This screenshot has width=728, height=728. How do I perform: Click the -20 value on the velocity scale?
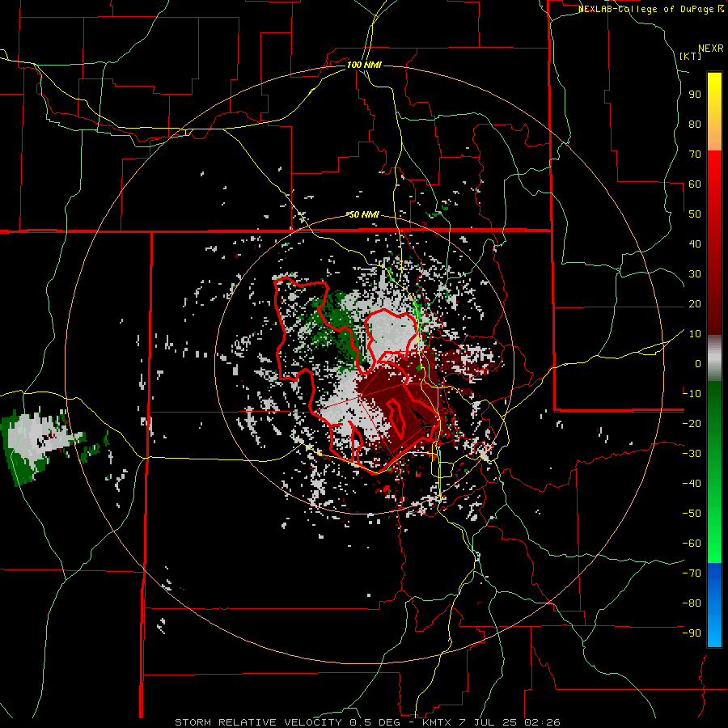pos(692,424)
